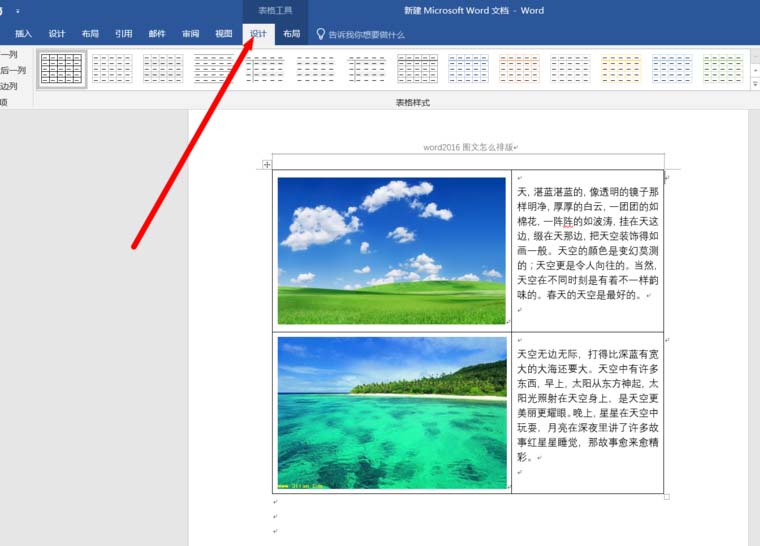This screenshot has height=546, width=760.
Task: Expand the full table styles gallery
Action: click(755, 84)
